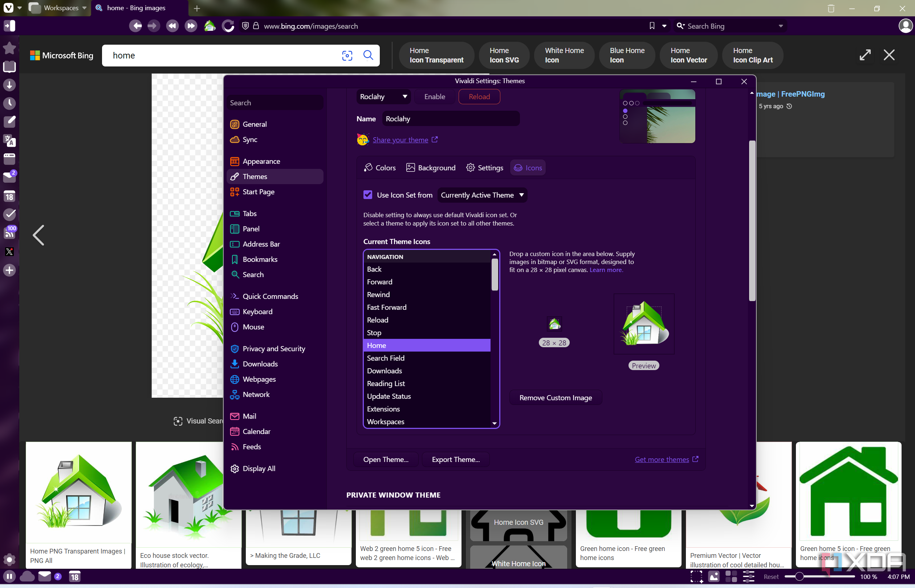Click Remove Custom Image button
The width and height of the screenshot is (915, 588).
(x=556, y=397)
